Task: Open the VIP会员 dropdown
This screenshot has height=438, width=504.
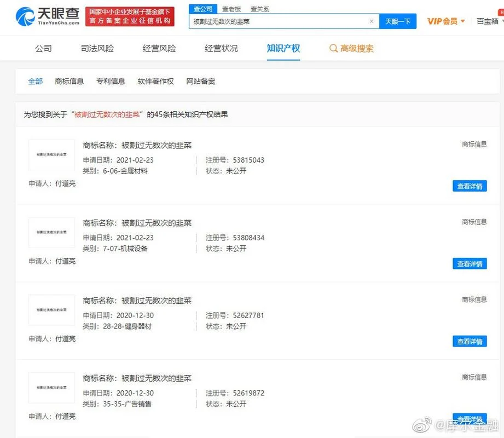Action: tap(445, 21)
